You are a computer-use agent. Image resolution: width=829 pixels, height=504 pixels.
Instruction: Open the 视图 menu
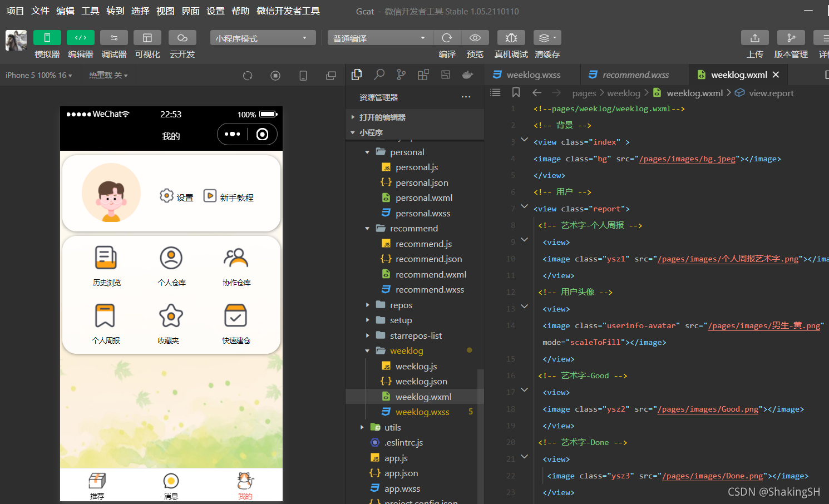pyautogui.click(x=165, y=11)
